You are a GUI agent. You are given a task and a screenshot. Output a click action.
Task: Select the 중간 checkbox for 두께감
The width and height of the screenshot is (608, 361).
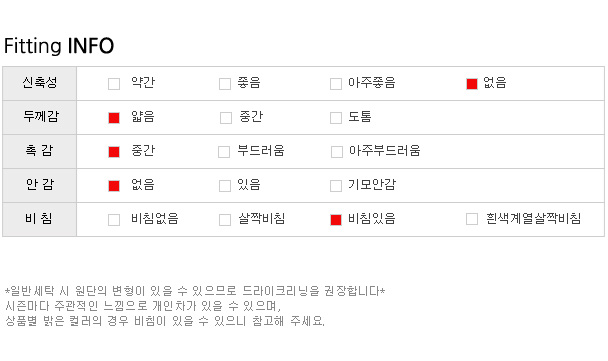226,118
